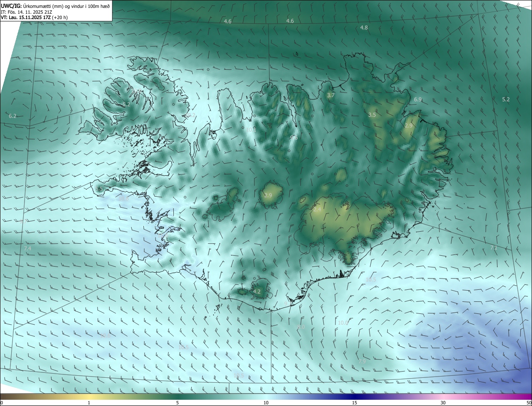Pick the yellow colorbar segment near 1
532x406 pixels.
click(x=89, y=396)
